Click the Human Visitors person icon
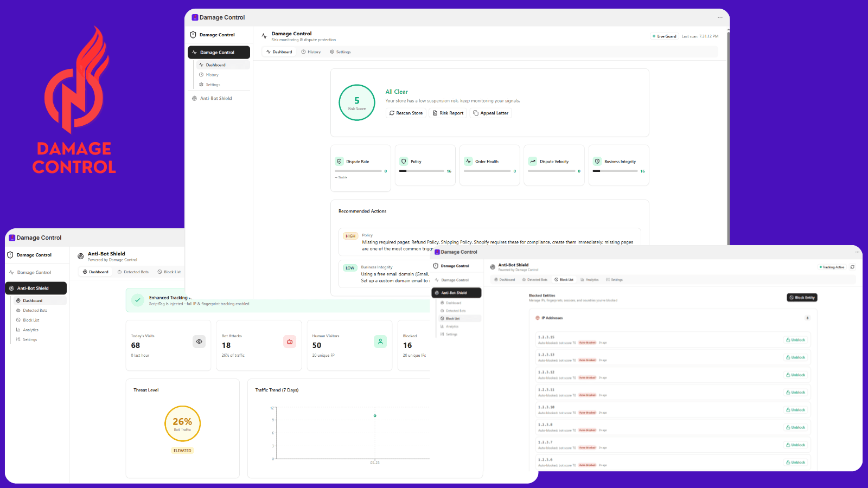 380,342
